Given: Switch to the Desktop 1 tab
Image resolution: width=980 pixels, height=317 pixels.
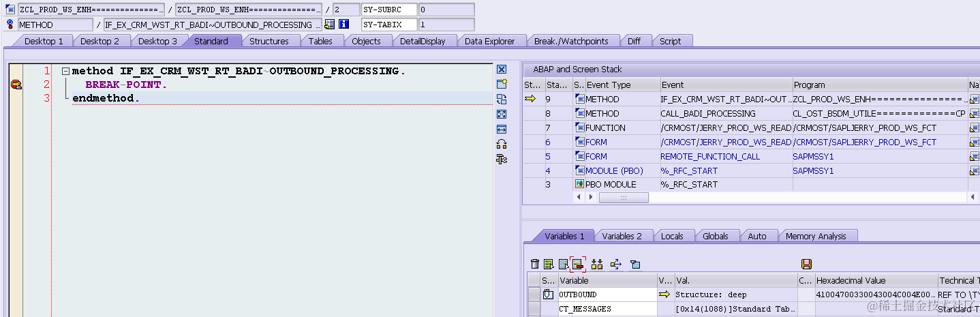Looking at the screenshot, I should click(44, 41).
